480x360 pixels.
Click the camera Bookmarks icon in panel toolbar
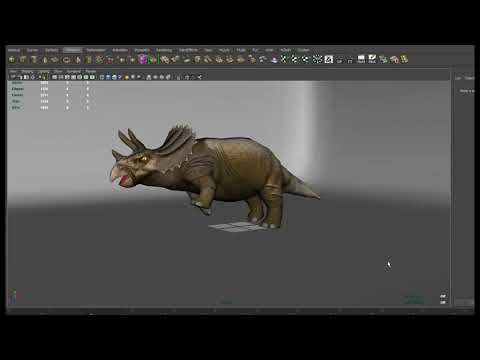click(x=26, y=77)
